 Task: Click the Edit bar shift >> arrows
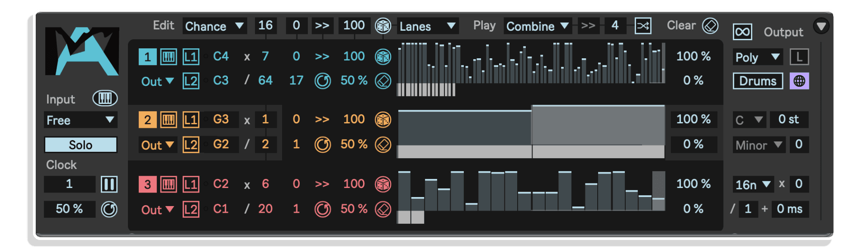[x=322, y=26]
